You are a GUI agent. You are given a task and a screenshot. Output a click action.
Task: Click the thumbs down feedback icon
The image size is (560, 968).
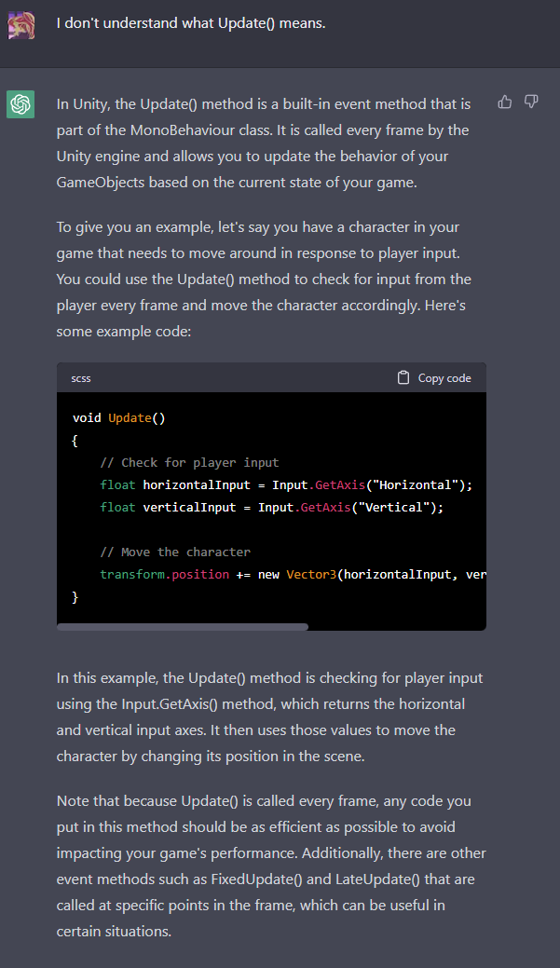(x=531, y=102)
